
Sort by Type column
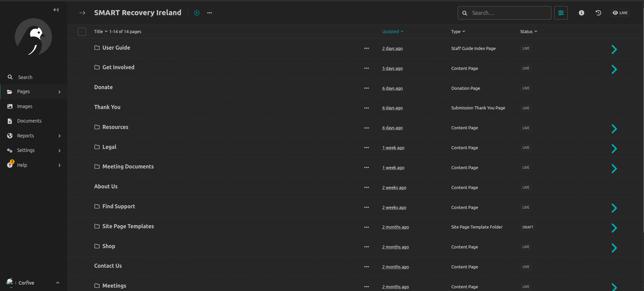[458, 31]
